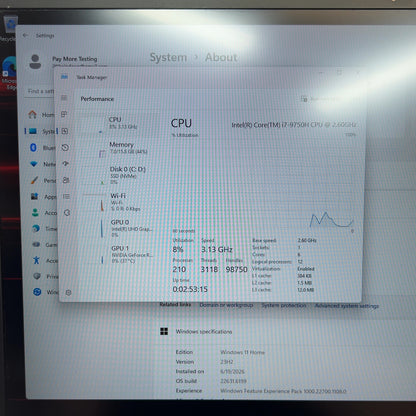
Task: Open Advanced system settings link
Action: [347, 306]
